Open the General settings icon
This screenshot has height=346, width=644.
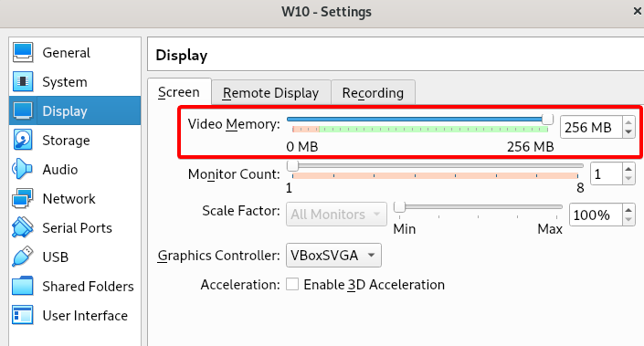tap(23, 53)
